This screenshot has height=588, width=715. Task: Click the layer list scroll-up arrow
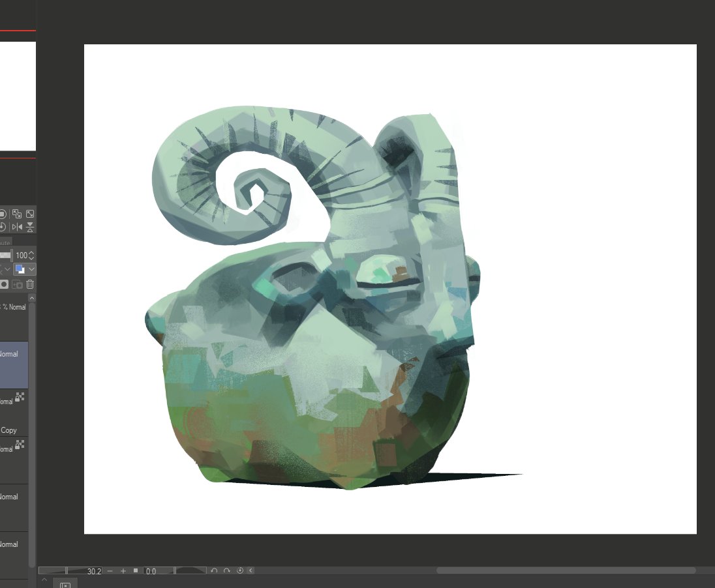click(x=32, y=298)
